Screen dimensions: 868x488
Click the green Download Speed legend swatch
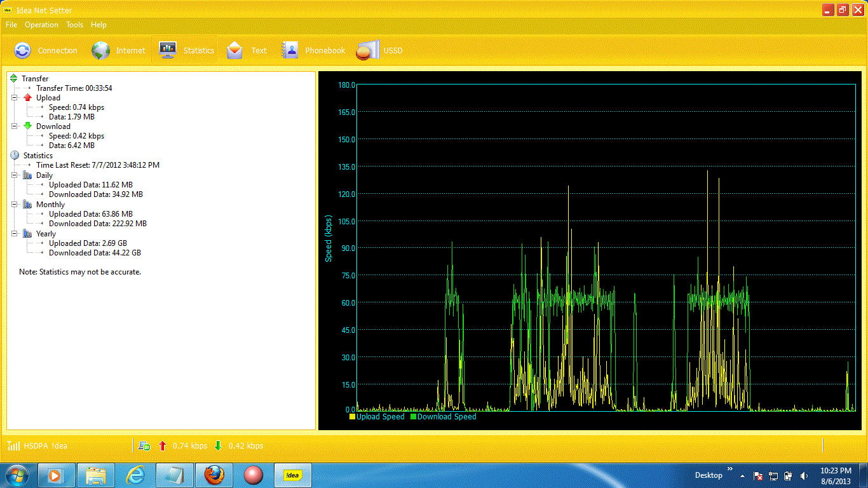413,417
